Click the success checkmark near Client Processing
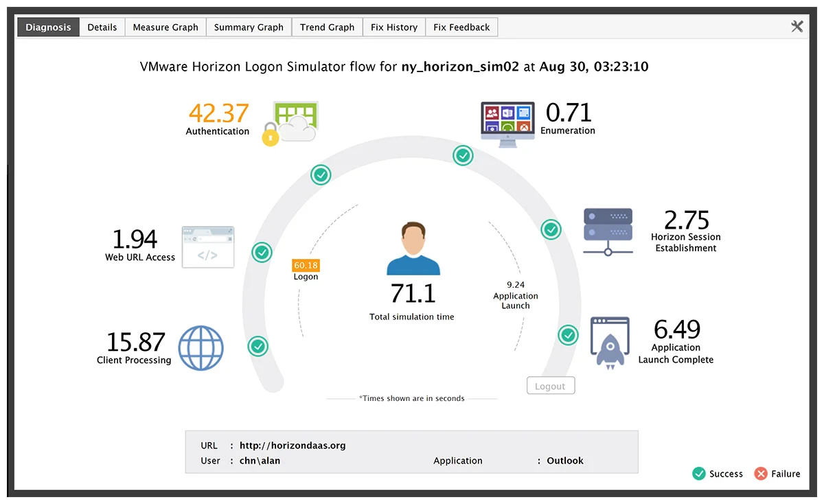 point(257,345)
